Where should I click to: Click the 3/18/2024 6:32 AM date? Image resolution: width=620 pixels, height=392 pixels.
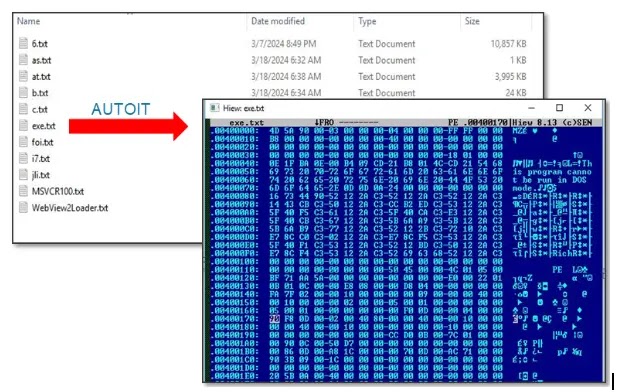click(286, 60)
